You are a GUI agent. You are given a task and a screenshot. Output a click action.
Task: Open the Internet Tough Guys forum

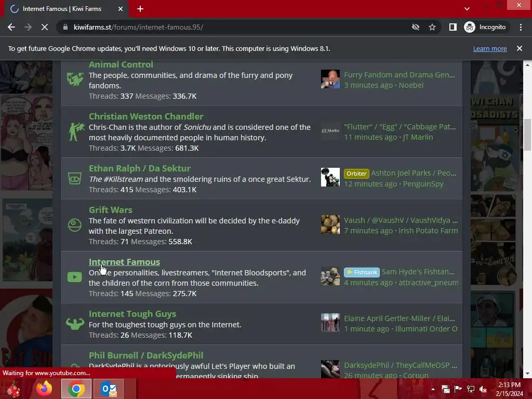(x=132, y=314)
